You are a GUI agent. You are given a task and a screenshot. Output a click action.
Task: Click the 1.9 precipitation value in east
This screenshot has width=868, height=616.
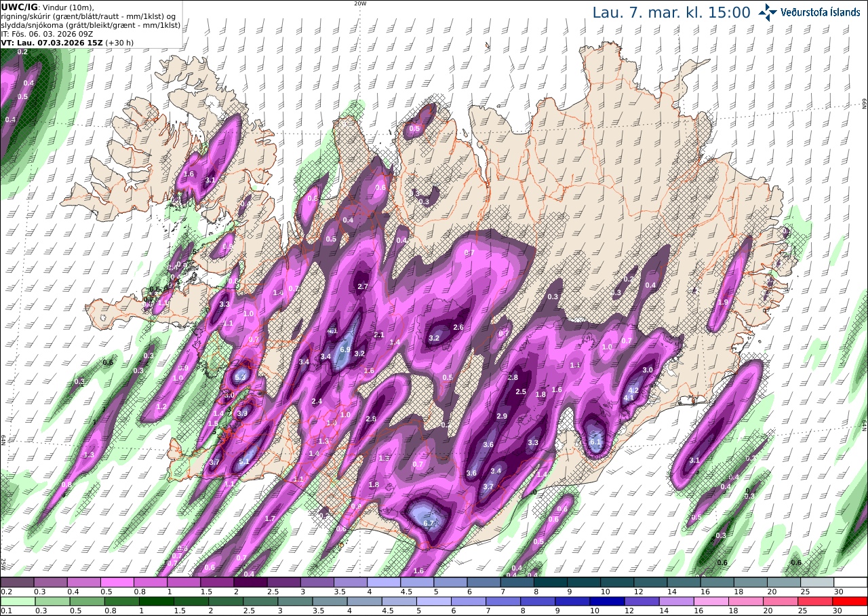tap(723, 302)
